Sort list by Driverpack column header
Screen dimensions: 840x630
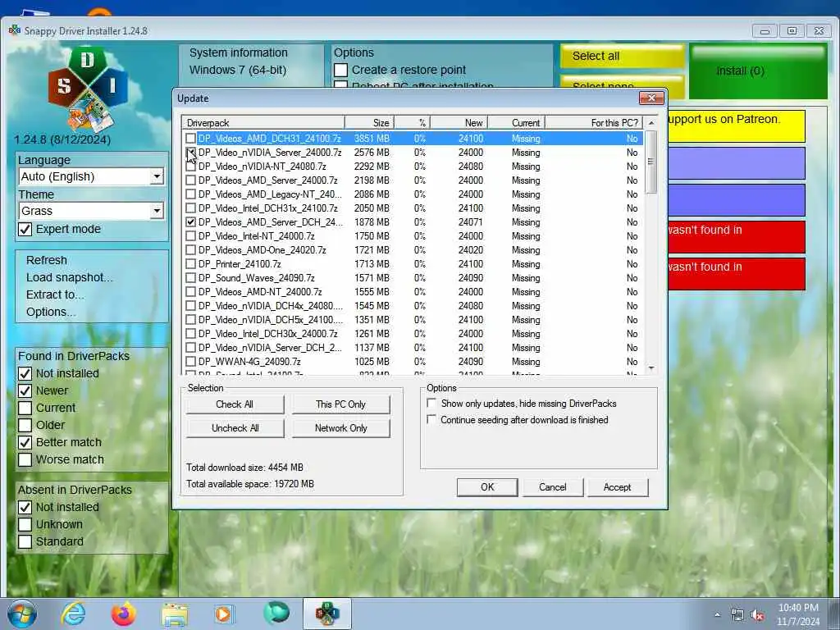[263, 123]
